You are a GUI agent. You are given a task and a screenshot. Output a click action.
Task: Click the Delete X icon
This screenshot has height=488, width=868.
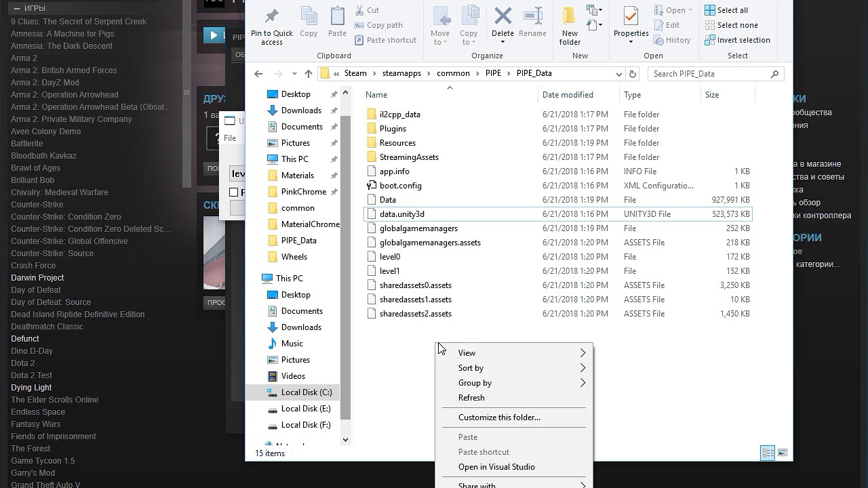coord(503,16)
